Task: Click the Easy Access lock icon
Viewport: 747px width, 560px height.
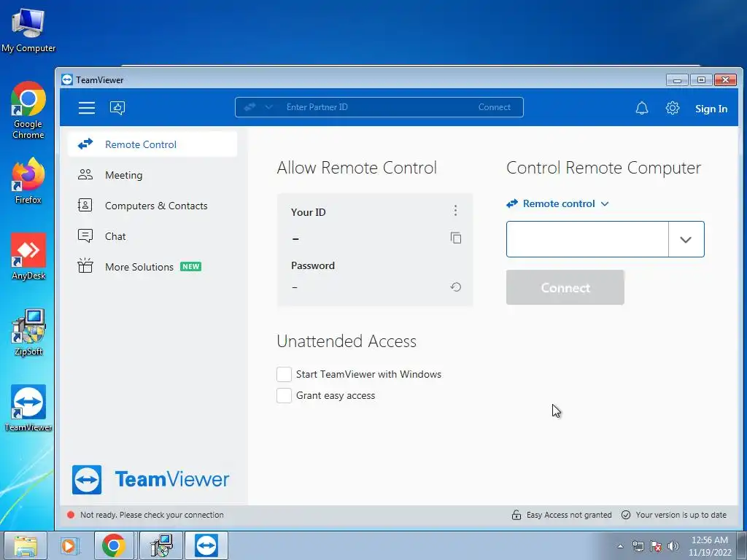Action: click(x=516, y=515)
